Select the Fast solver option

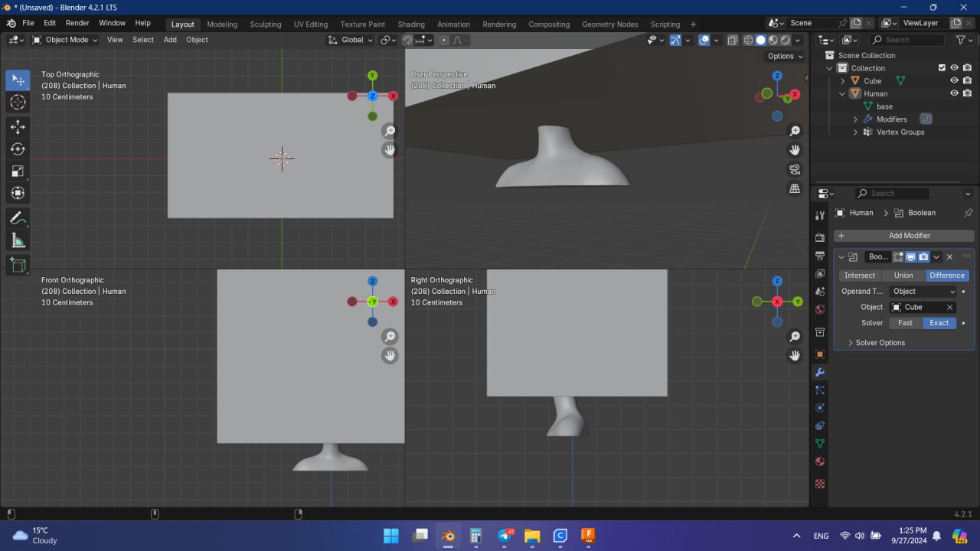point(905,323)
